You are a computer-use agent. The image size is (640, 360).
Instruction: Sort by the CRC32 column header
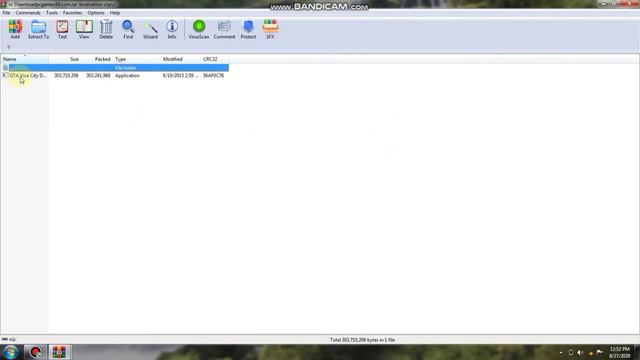click(215, 59)
